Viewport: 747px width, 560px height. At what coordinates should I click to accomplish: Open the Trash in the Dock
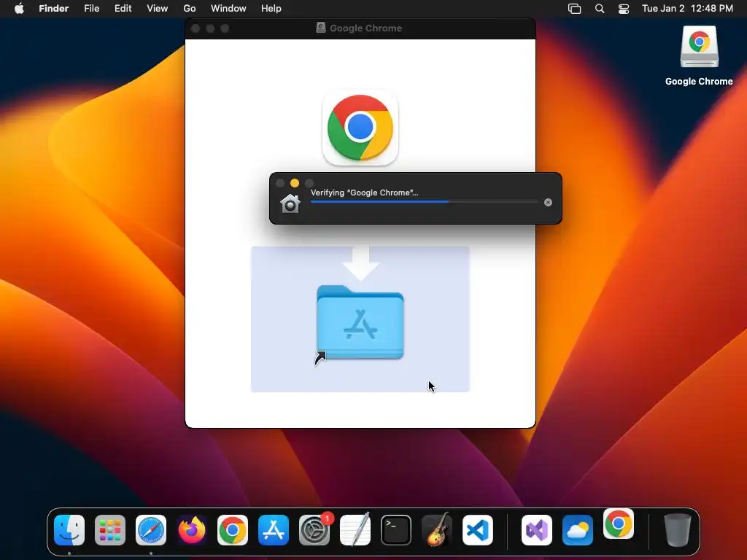pyautogui.click(x=678, y=530)
